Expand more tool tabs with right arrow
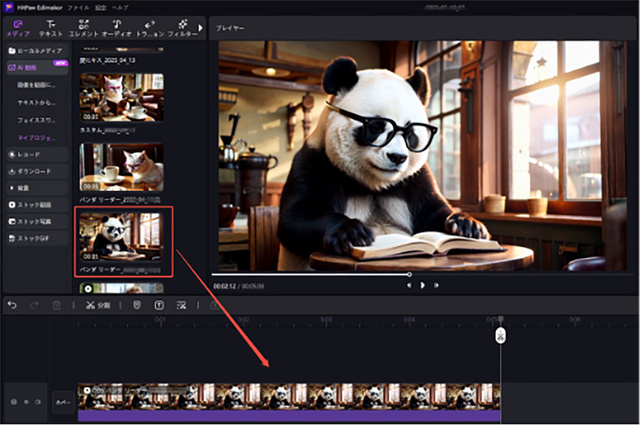Screen dimensions: 640x425 (x=202, y=27)
